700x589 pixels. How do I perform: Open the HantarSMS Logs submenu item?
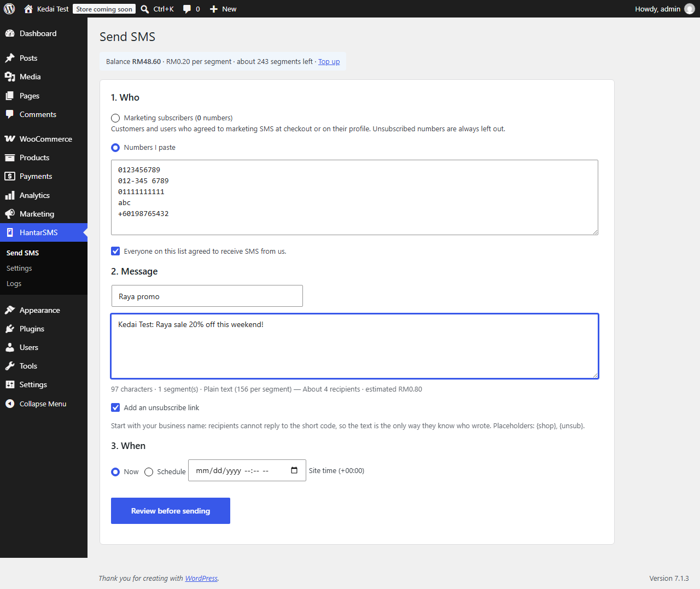click(x=14, y=283)
